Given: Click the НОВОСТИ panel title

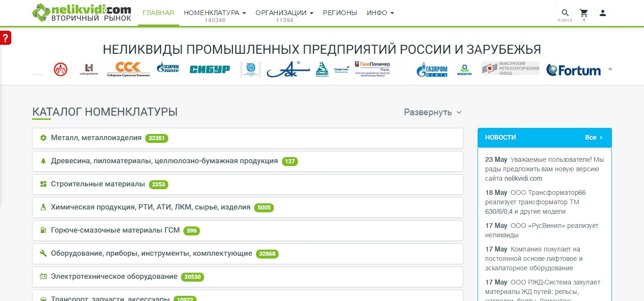Looking at the screenshot, I should pyautogui.click(x=501, y=138).
